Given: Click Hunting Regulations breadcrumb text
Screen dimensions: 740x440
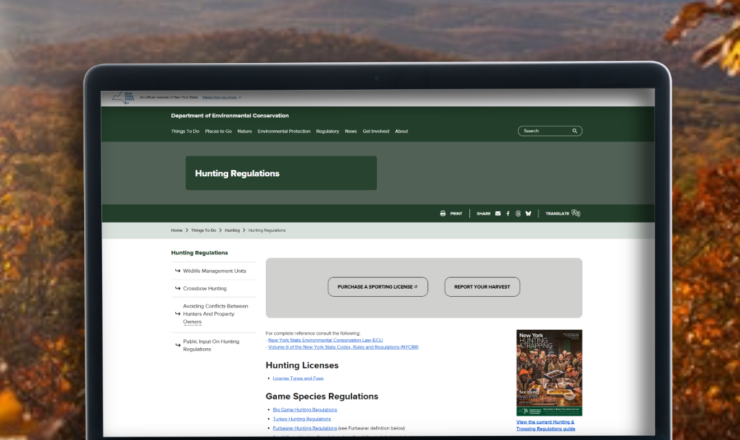Looking at the screenshot, I should [x=267, y=230].
